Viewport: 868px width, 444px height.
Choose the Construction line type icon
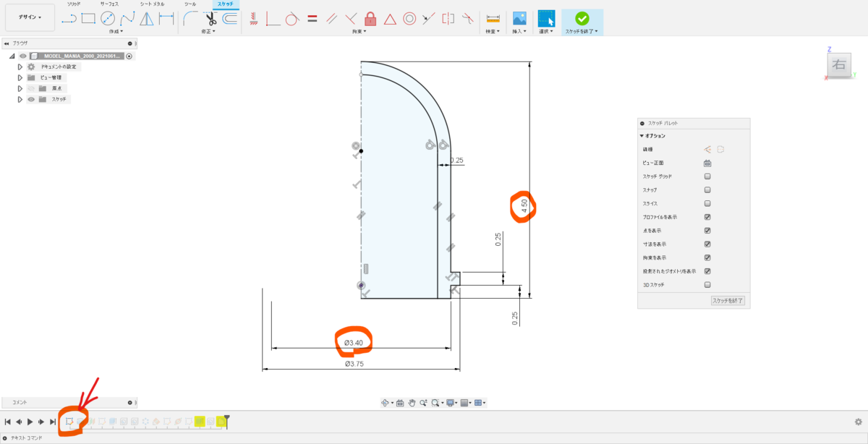(x=708, y=149)
